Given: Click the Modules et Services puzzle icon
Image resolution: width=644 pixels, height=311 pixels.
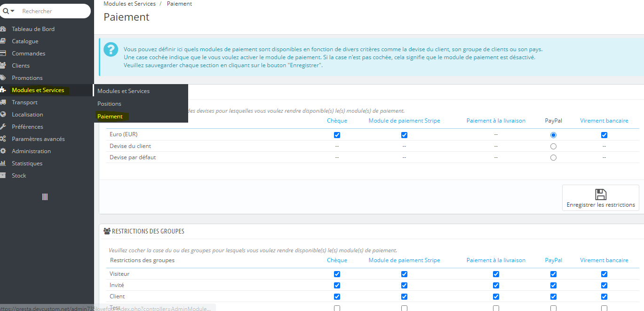Looking at the screenshot, I should click(3, 90).
